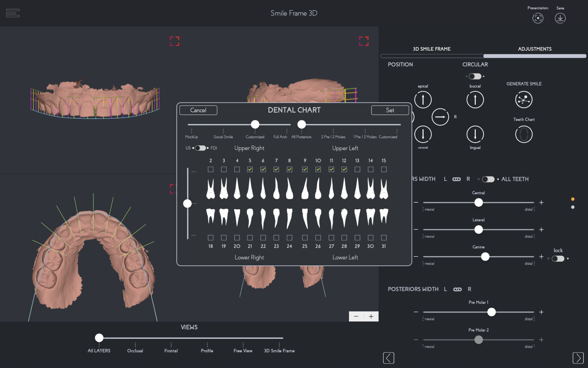Confirm dental chart with Set button
Screen dimensions: 588x368
390,110
